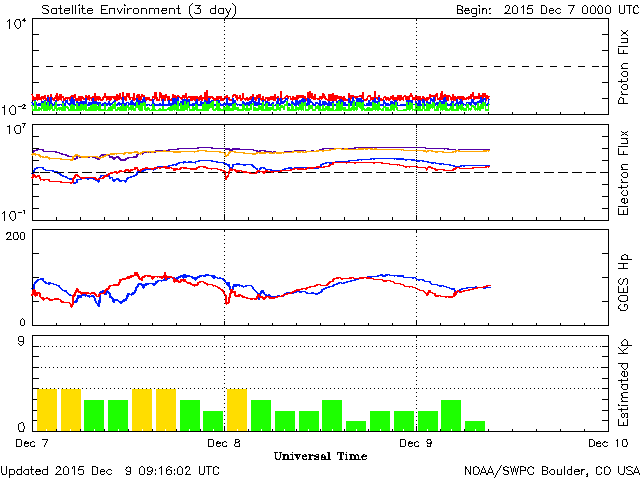Click the last green Kp bar on the right
Viewport: 640px width, 480px height.
click(x=475, y=424)
